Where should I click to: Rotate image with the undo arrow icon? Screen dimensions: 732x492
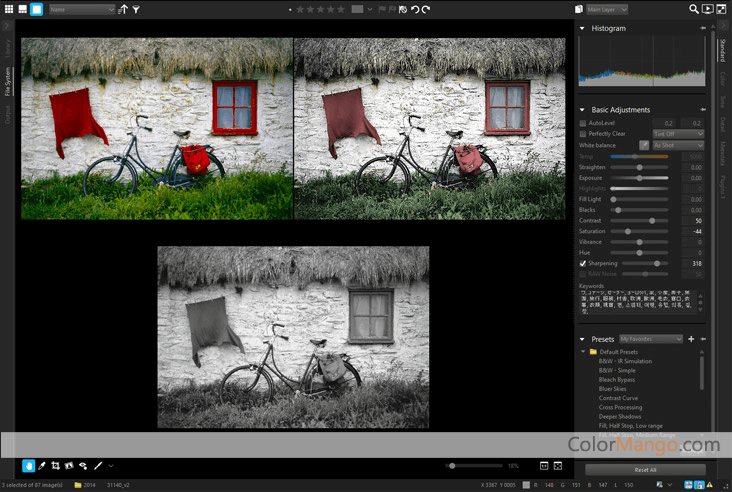click(414, 9)
